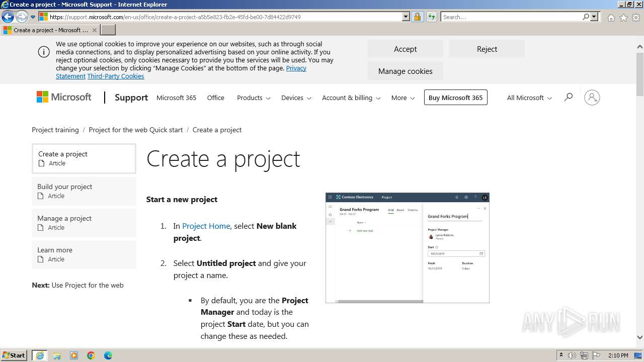Open the recent pages dropdown arrow
This screenshot has height=362, width=644.
(33, 17)
